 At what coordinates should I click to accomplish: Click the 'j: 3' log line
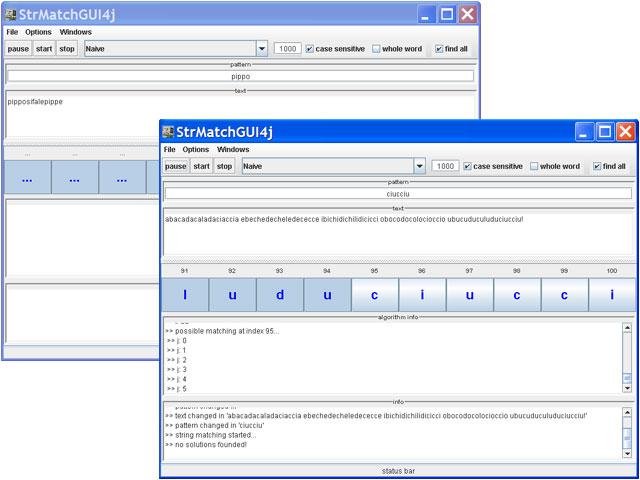click(x=176, y=369)
